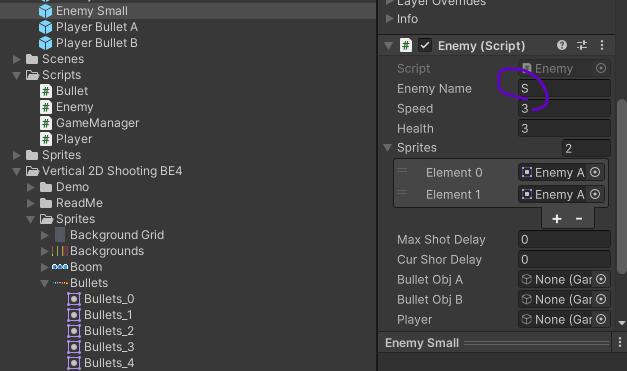The width and height of the screenshot is (627, 371).
Task: Click the Scenes folder icon
Action: click(x=32, y=59)
